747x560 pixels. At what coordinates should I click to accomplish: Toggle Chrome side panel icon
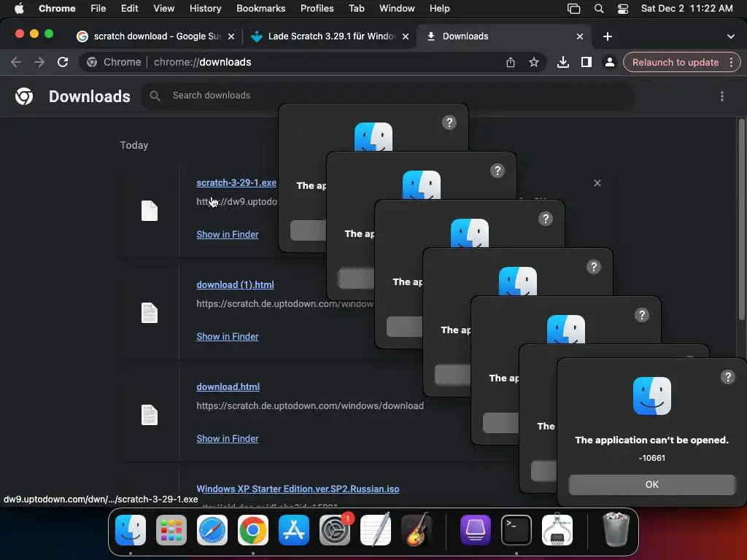tap(587, 62)
